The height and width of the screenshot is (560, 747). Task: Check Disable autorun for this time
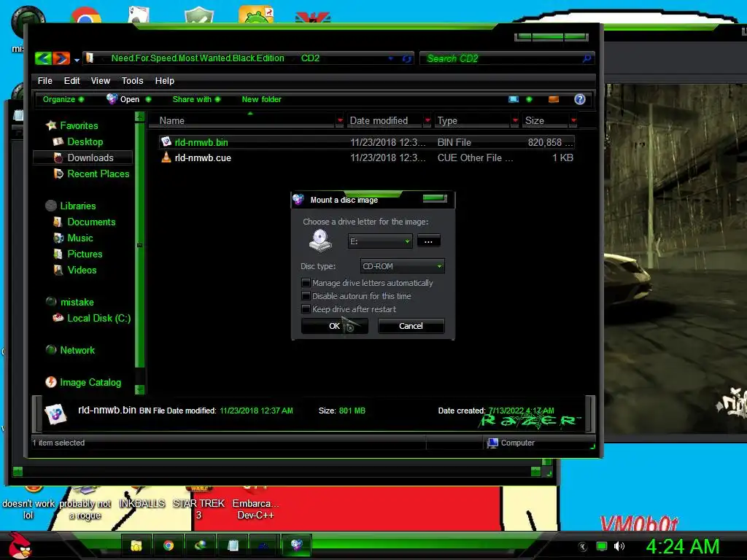coord(306,296)
